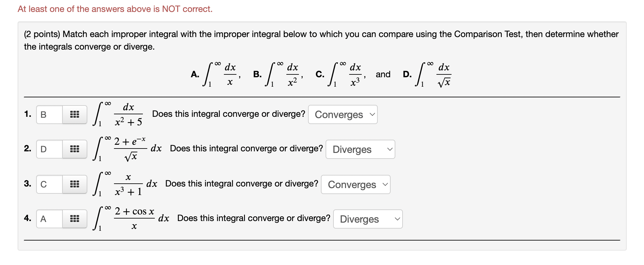The image size is (644, 265).
Task: Open the Diverges dropdown for integral 4
Action: tap(367, 219)
